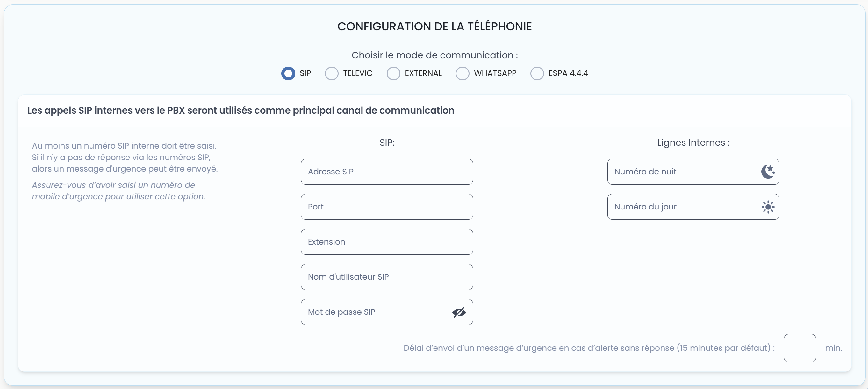This screenshot has height=389, width=868.
Task: Select the EXTERNAL communication mode
Action: (393, 73)
